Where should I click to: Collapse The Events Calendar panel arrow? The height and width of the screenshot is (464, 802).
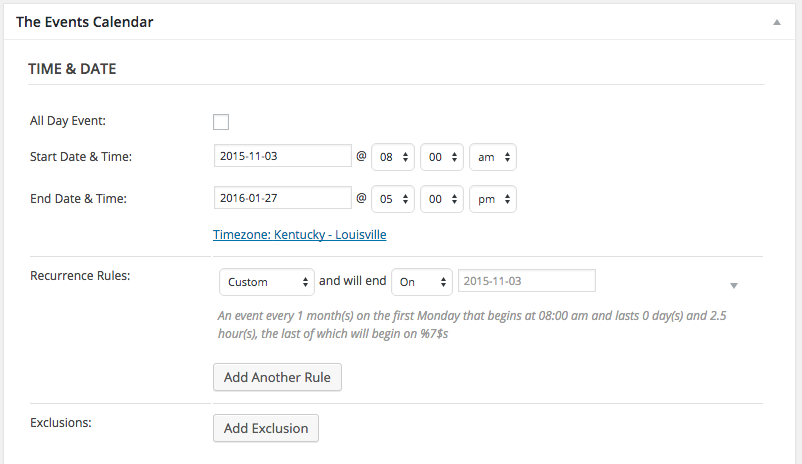click(x=777, y=21)
